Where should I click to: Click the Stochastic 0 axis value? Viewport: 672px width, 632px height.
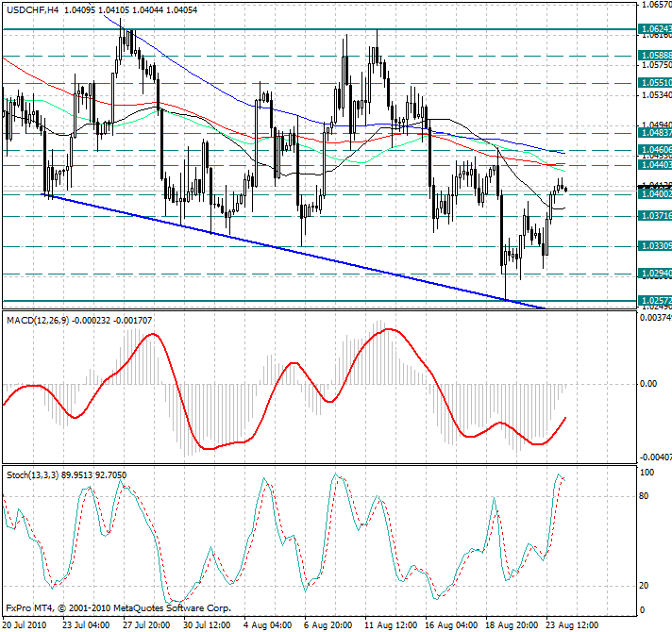[642, 609]
